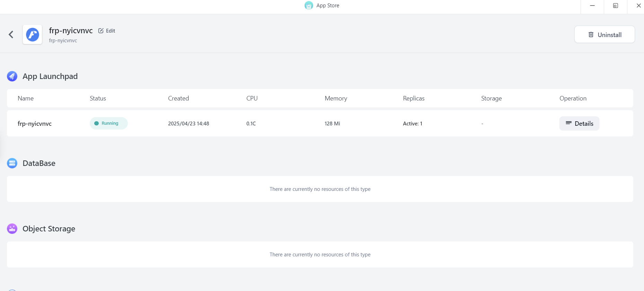
Task: Click the Operation column header
Action: (573, 98)
